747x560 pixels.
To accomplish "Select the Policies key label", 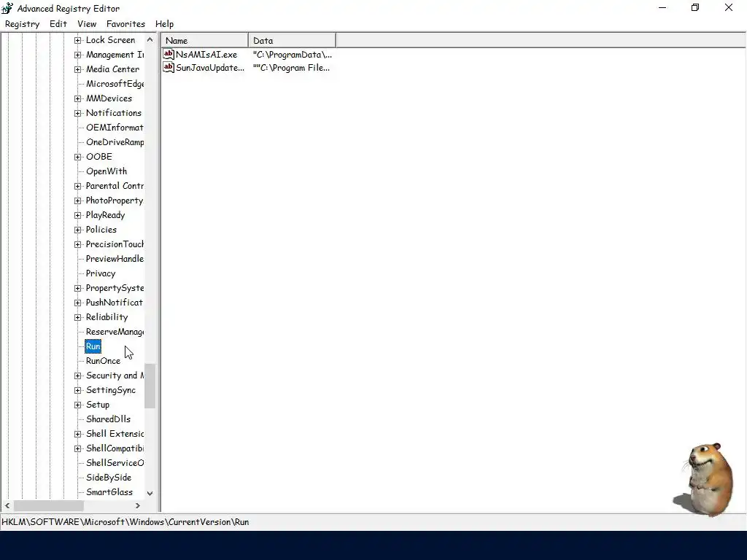I will coord(101,230).
